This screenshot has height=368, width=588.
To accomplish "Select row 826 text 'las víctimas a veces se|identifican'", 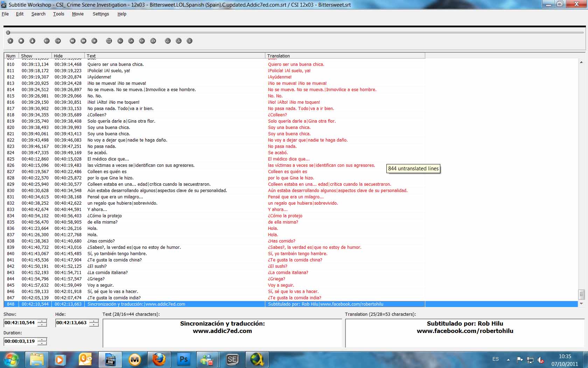I will [141, 165].
